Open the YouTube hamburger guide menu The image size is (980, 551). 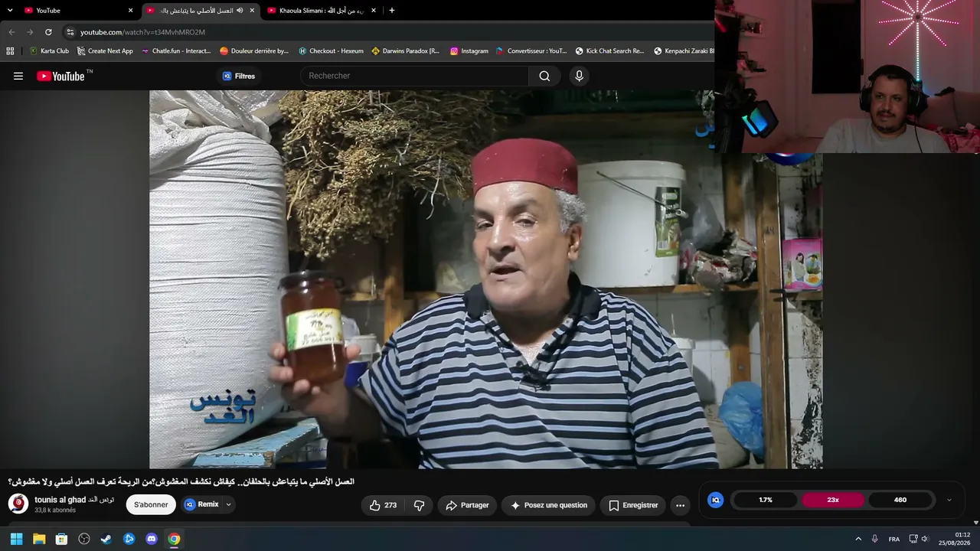pyautogui.click(x=18, y=76)
